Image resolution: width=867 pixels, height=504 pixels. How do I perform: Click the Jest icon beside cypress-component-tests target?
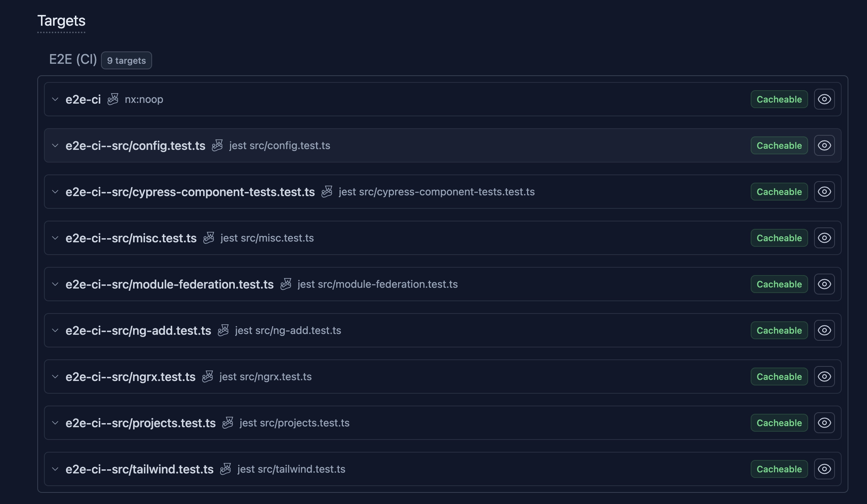[x=327, y=192]
